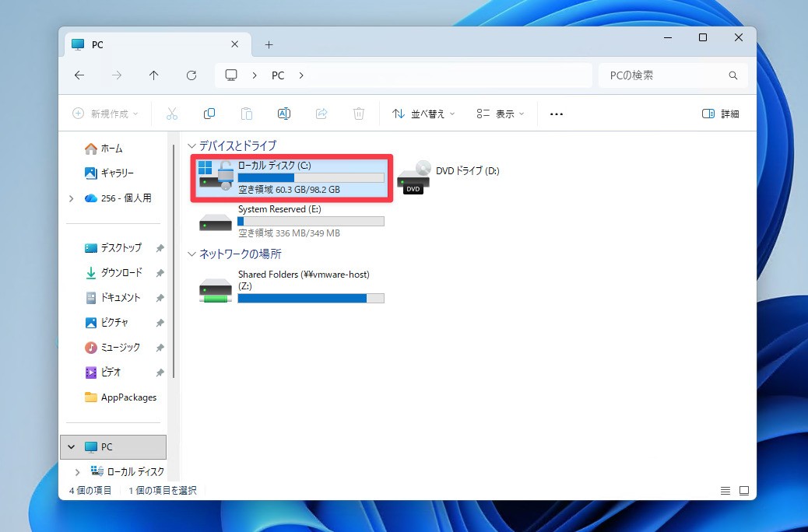Click the navigation pane scrollbar
The height and width of the screenshot is (532, 808).
(x=174, y=261)
